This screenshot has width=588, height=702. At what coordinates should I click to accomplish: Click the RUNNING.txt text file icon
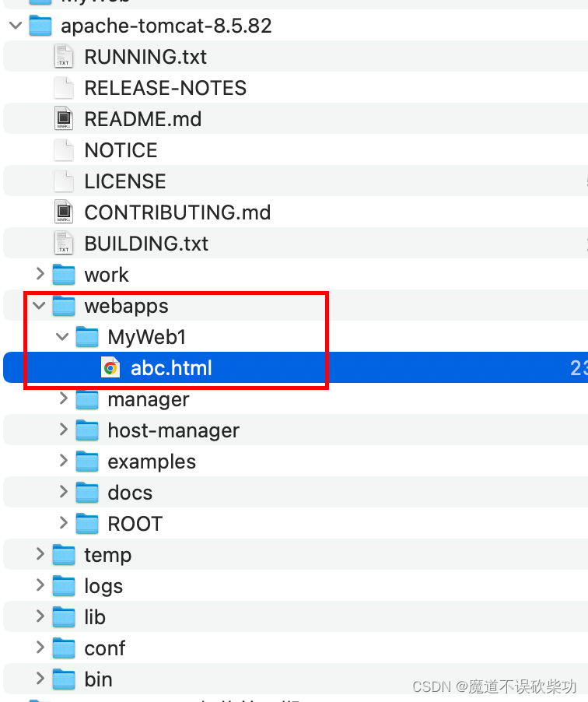(64, 56)
